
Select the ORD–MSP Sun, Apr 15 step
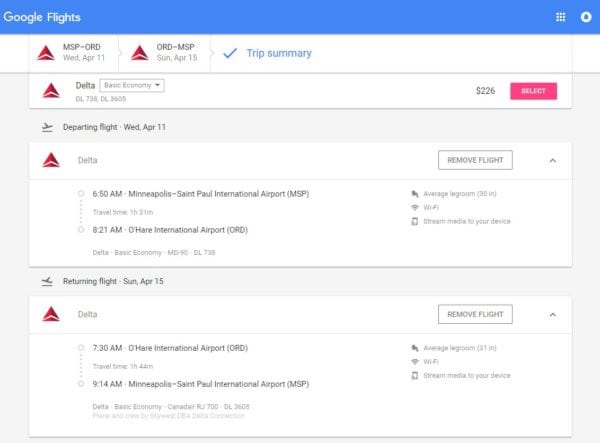pos(165,53)
